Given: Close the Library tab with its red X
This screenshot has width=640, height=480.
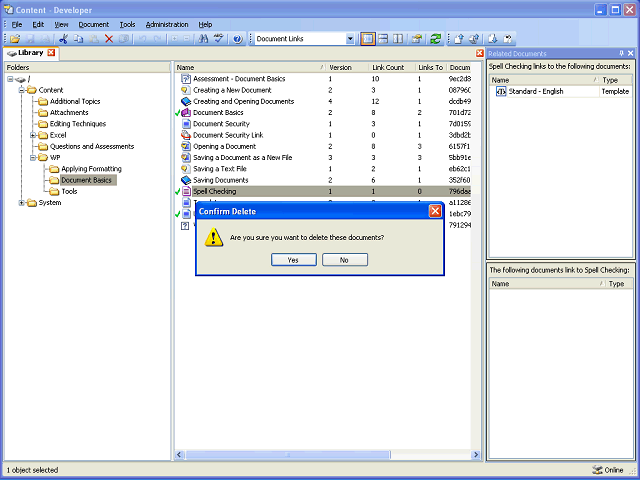Looking at the screenshot, I should coord(51,53).
